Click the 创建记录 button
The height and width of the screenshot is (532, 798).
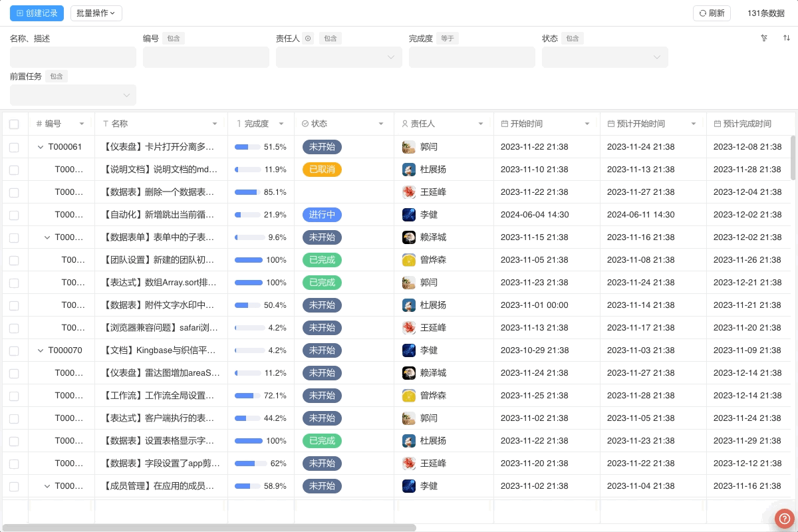coord(37,13)
